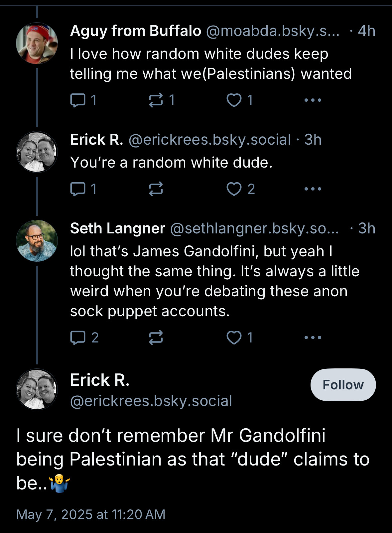Repost Aguy from Buffalo's post
The image size is (392, 533).
[x=162, y=100]
